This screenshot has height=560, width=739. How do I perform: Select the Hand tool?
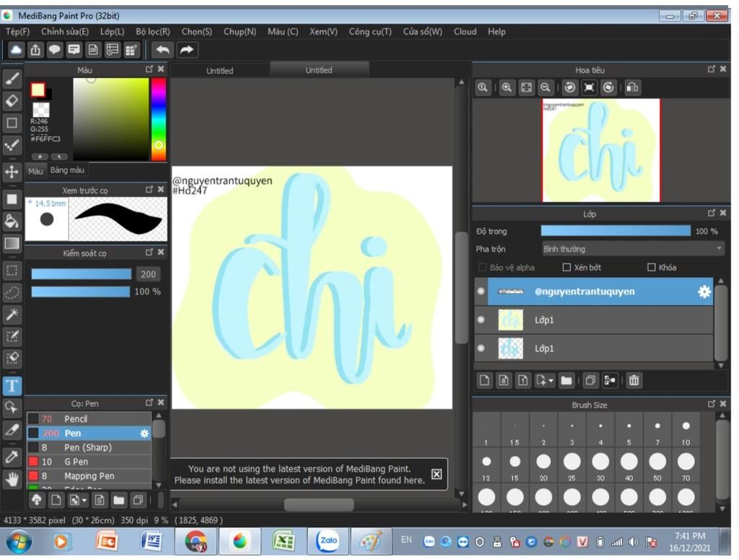[x=12, y=479]
